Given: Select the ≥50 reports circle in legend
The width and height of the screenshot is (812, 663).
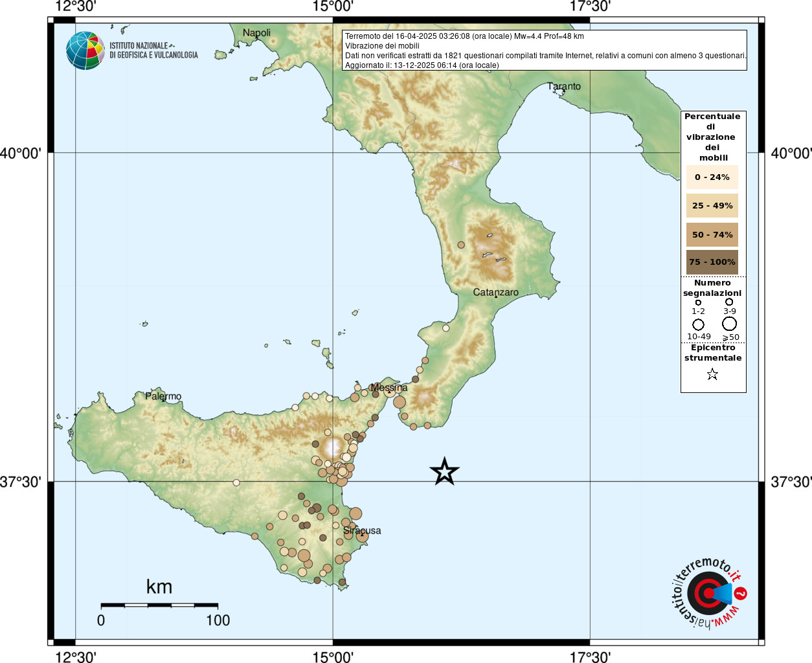Looking at the screenshot, I should coord(730,324).
